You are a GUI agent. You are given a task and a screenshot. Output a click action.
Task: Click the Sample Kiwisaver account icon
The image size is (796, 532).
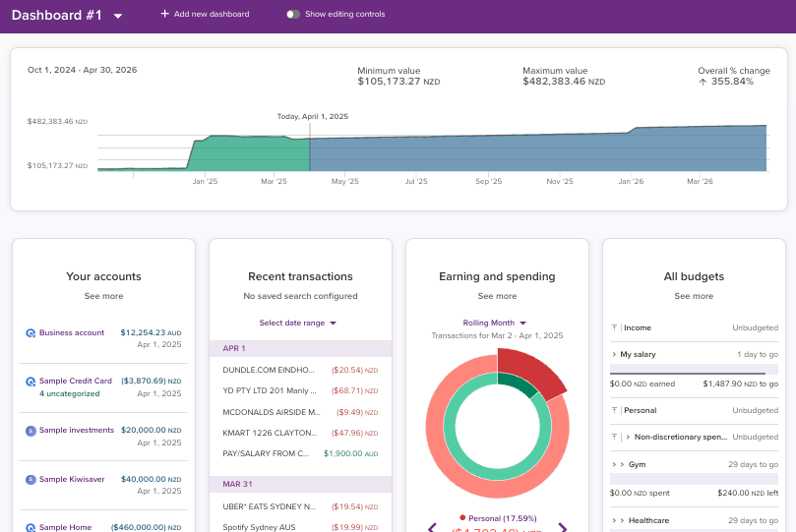tap(31, 479)
